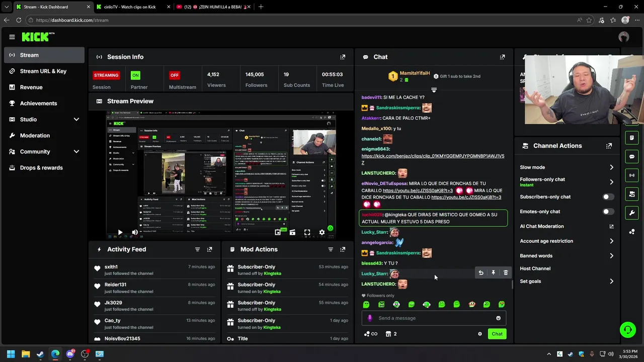This screenshot has height=362, width=644.
Task: Click the green Chat send button
Action: tap(497, 334)
